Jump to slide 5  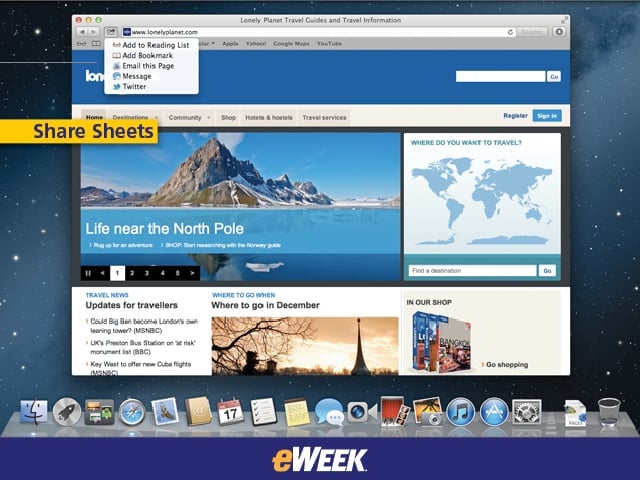[x=178, y=273]
